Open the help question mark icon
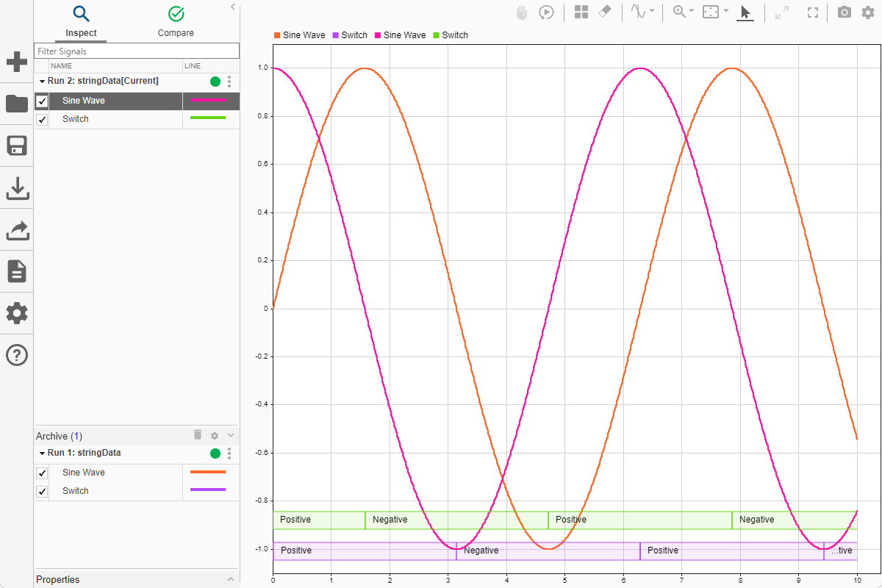Image resolution: width=882 pixels, height=588 pixels. 17,355
